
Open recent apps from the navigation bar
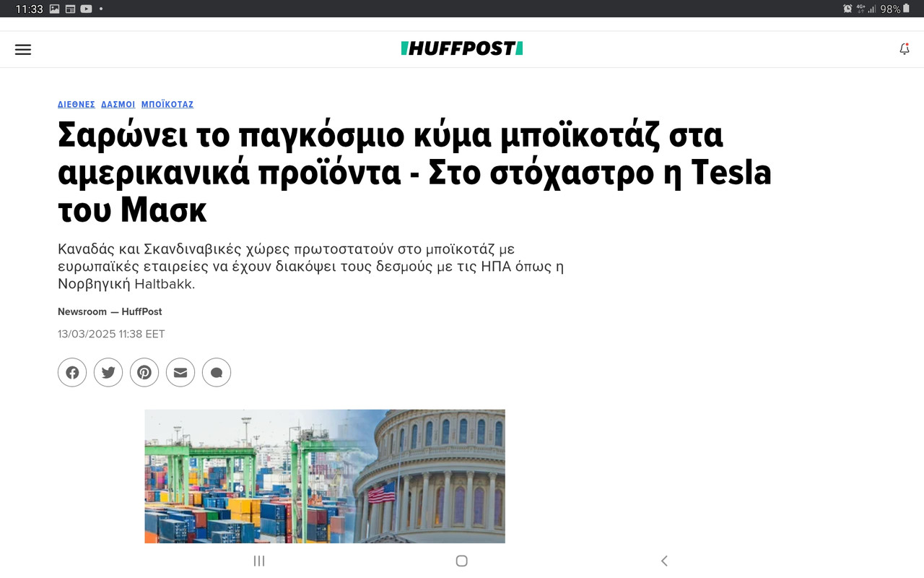point(259,560)
